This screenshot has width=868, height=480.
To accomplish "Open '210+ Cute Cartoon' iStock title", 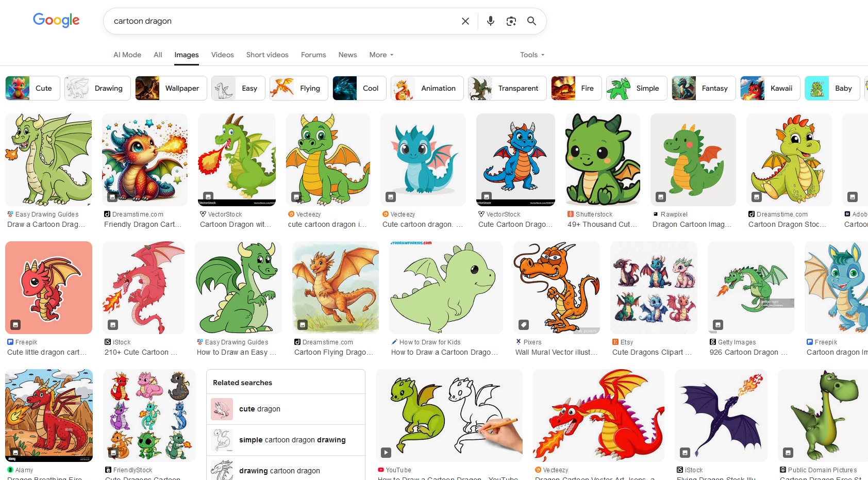I will (141, 352).
